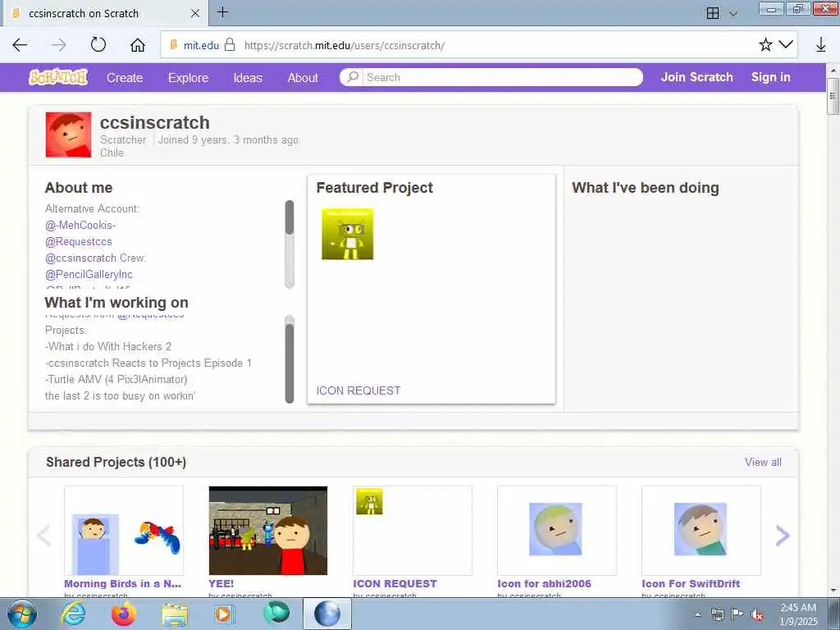840x630 pixels.
Task: Click the mit.edu site identity label
Action: pos(201,46)
